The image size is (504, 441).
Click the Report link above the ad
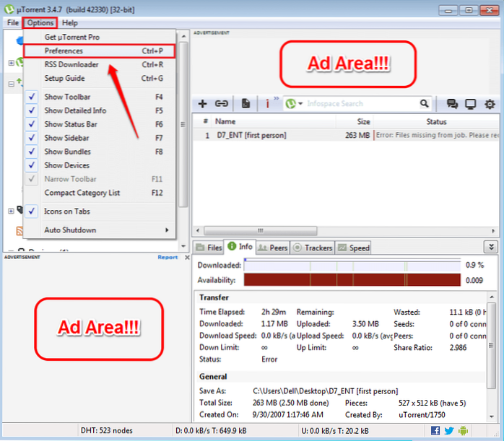pos(168,257)
